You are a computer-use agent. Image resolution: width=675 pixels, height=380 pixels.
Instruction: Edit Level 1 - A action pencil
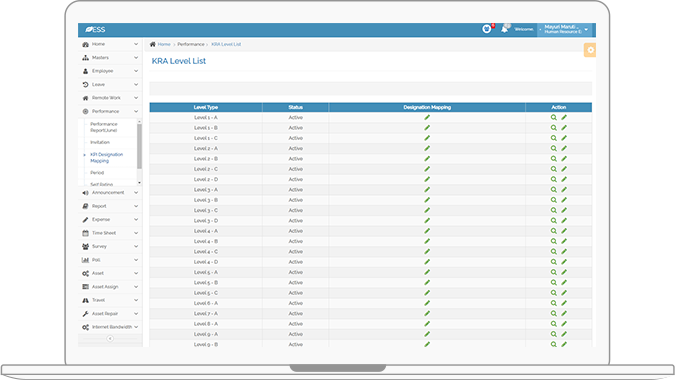(564, 117)
